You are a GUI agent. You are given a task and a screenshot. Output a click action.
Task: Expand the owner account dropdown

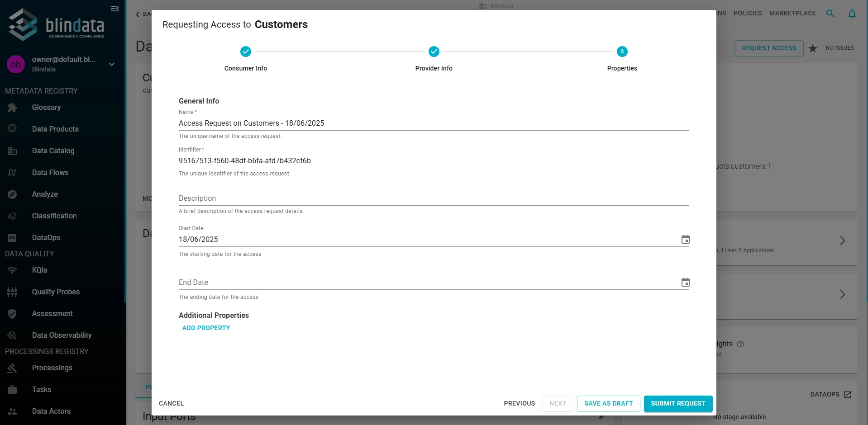(112, 64)
